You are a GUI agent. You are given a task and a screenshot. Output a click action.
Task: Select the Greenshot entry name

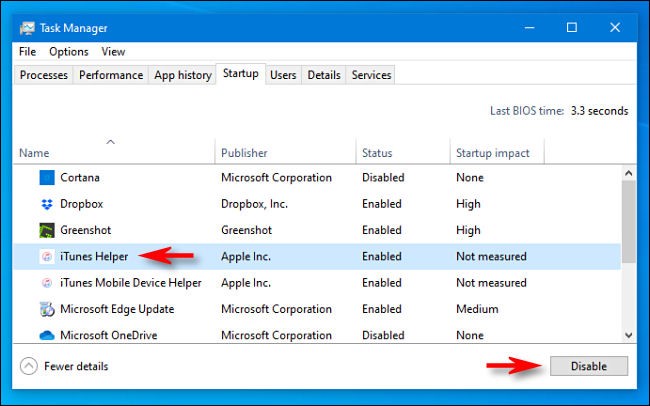pyautogui.click(x=85, y=230)
